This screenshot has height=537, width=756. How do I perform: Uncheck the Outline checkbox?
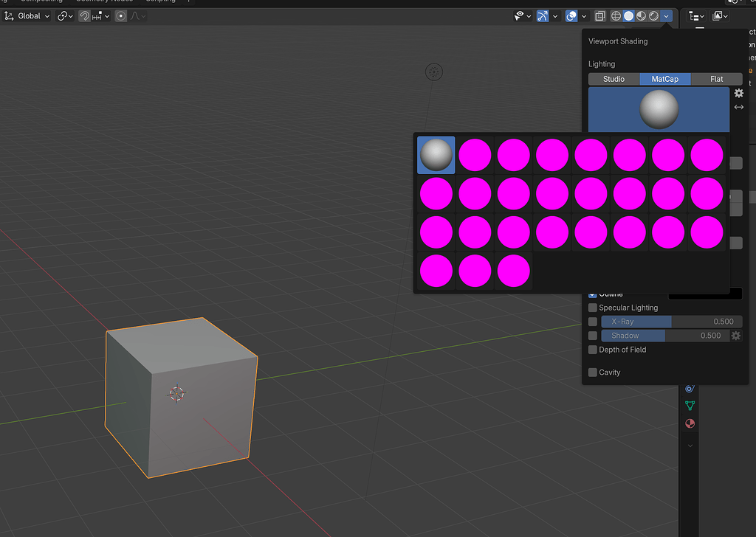[593, 294]
